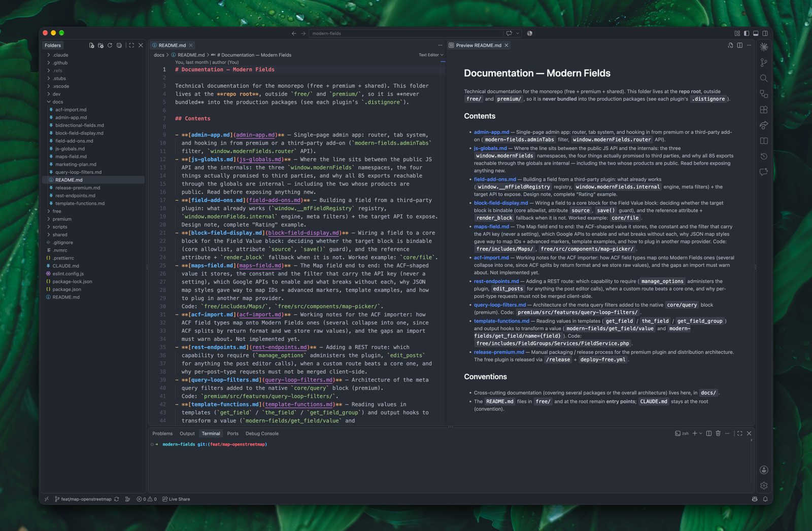This screenshot has height=531, width=812.
Task: Click the Live Share status bar button
Action: tap(176, 499)
